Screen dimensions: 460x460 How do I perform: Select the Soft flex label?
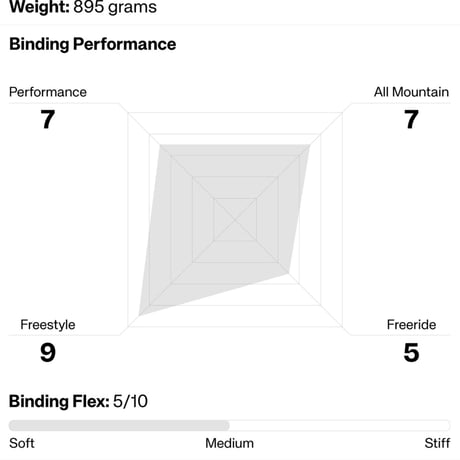pos(22,443)
